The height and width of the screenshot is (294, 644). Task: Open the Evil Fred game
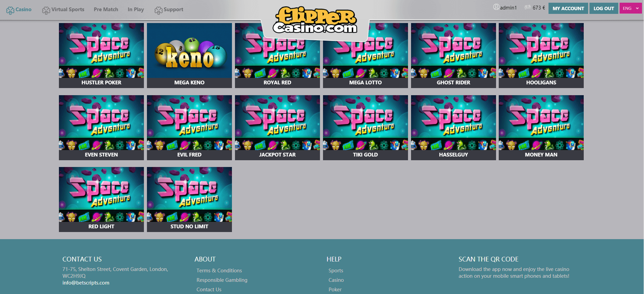coord(189,128)
